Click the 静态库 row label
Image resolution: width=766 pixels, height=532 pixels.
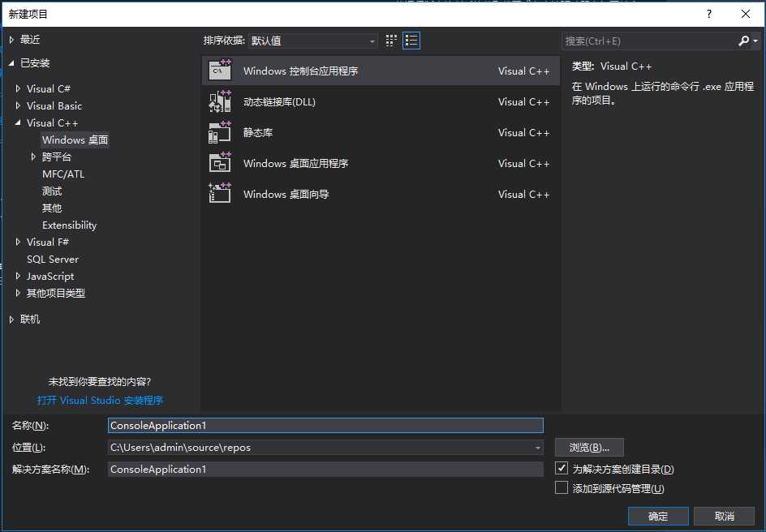coord(258,132)
